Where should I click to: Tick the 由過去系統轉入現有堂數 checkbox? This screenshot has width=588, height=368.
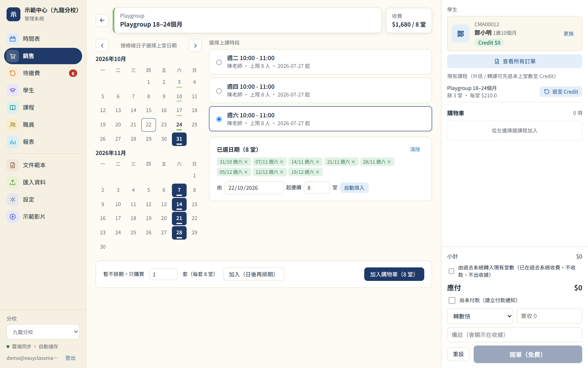451,271
